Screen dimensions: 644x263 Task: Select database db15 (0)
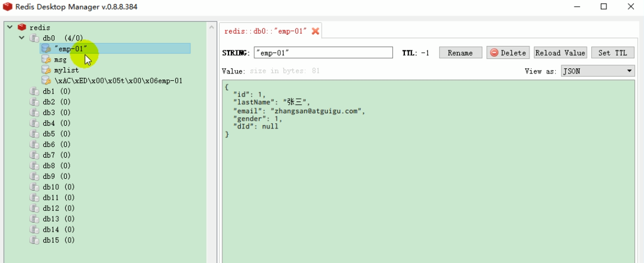[x=59, y=241]
